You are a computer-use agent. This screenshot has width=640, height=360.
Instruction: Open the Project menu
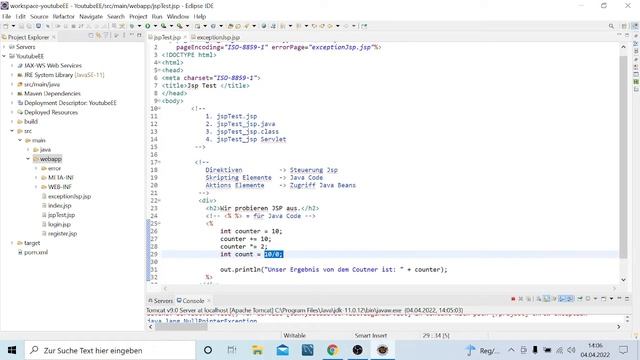click(138, 16)
